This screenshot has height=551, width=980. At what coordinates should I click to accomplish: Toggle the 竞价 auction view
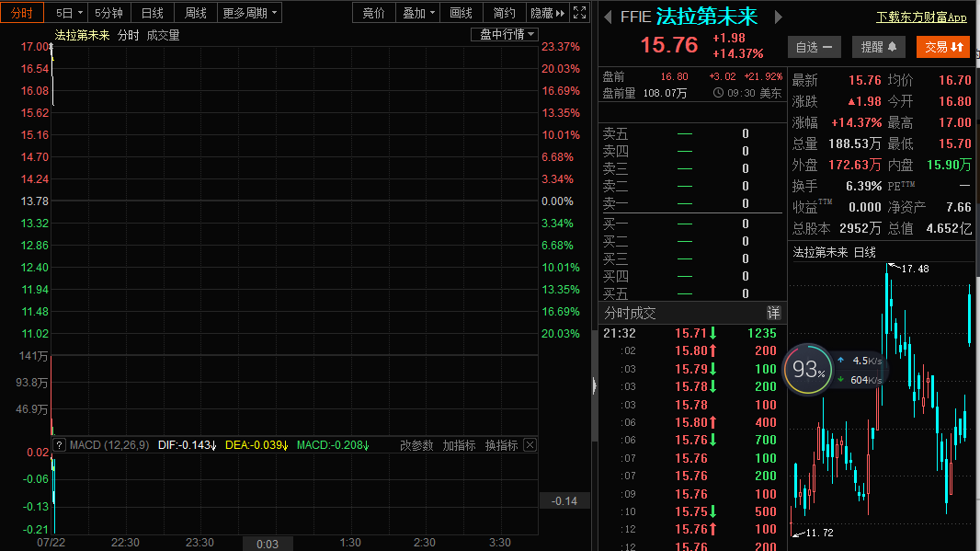[x=373, y=13]
